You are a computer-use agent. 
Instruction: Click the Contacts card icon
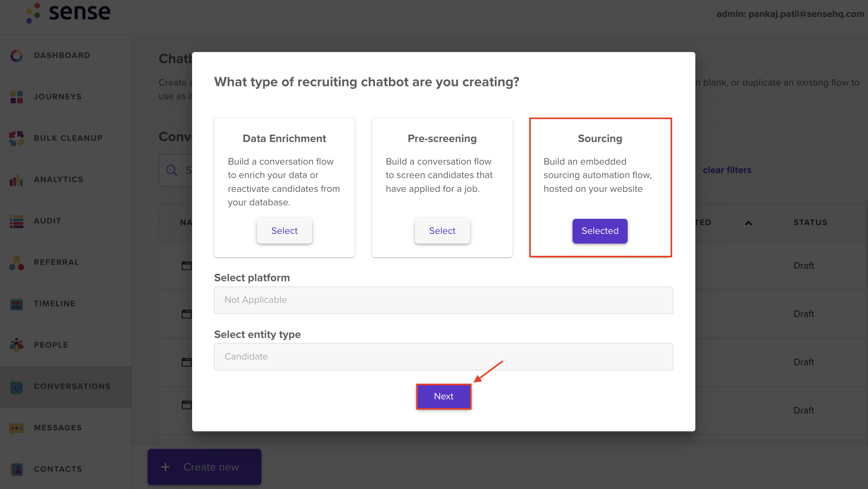[x=16, y=469]
